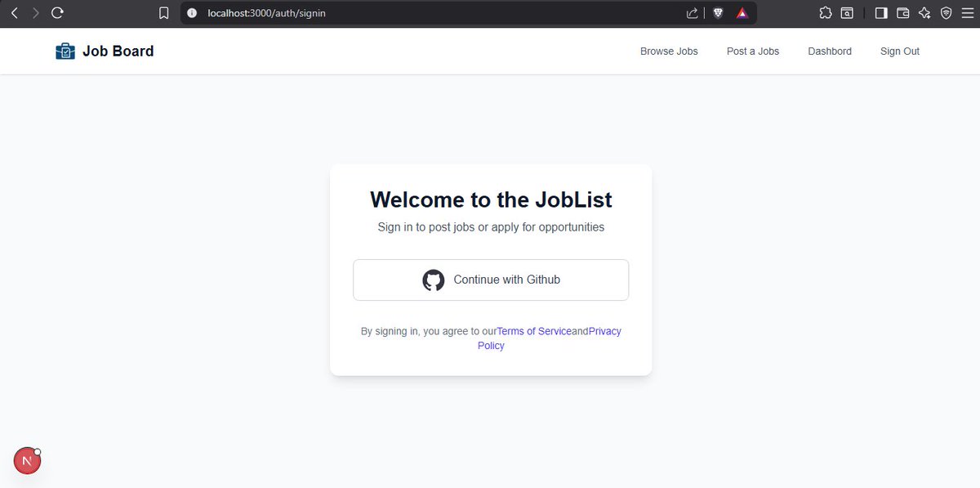The image size is (980, 488).
Task: Go back with the browser back arrow
Action: click(x=14, y=13)
